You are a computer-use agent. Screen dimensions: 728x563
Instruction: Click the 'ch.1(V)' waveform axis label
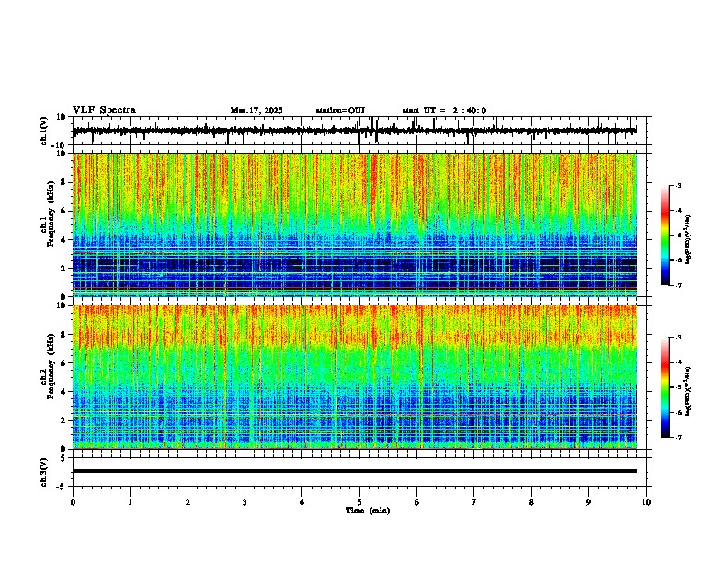coord(43,131)
